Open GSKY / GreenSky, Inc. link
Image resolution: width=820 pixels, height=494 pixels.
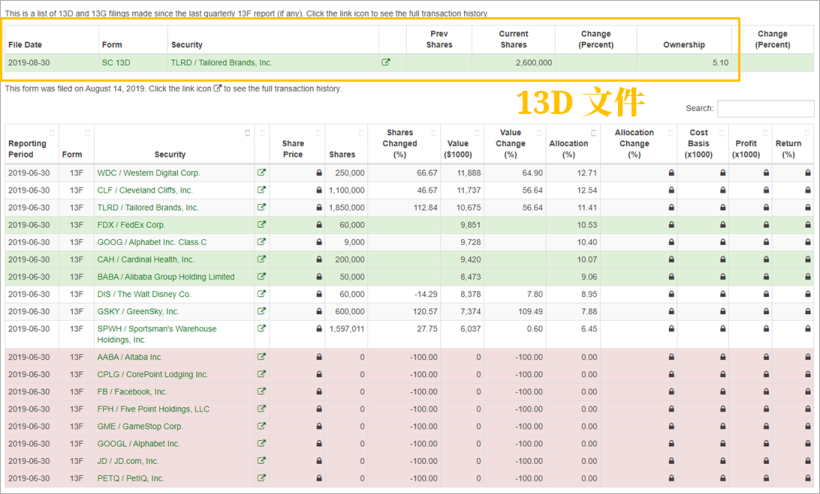pyautogui.click(x=138, y=311)
